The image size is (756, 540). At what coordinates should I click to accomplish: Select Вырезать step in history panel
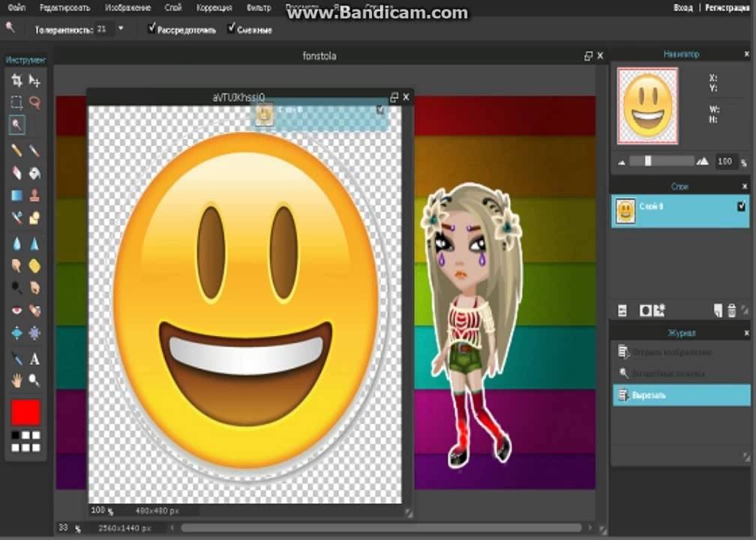[681, 395]
